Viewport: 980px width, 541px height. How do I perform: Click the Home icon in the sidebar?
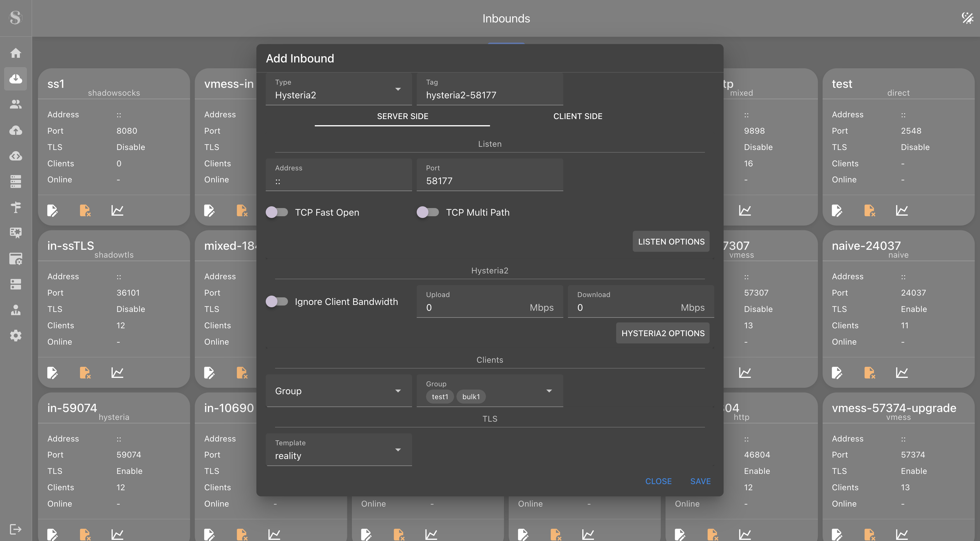[15, 53]
